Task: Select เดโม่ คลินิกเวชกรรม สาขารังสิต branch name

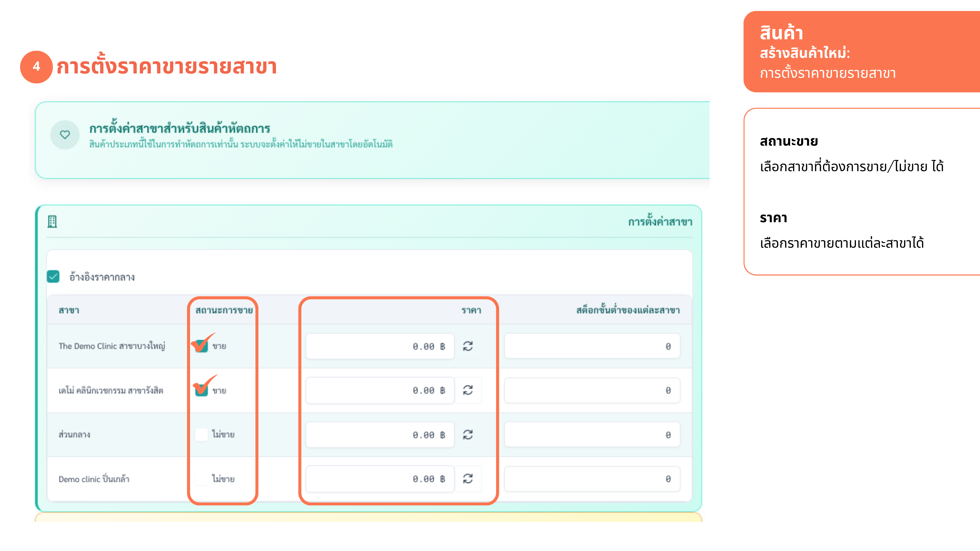Action: [x=111, y=391]
